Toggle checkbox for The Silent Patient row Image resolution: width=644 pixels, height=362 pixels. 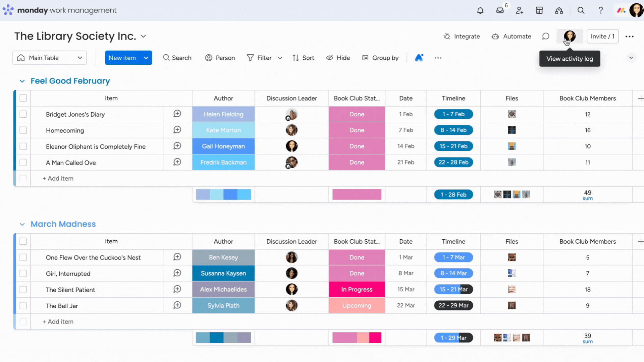click(23, 289)
